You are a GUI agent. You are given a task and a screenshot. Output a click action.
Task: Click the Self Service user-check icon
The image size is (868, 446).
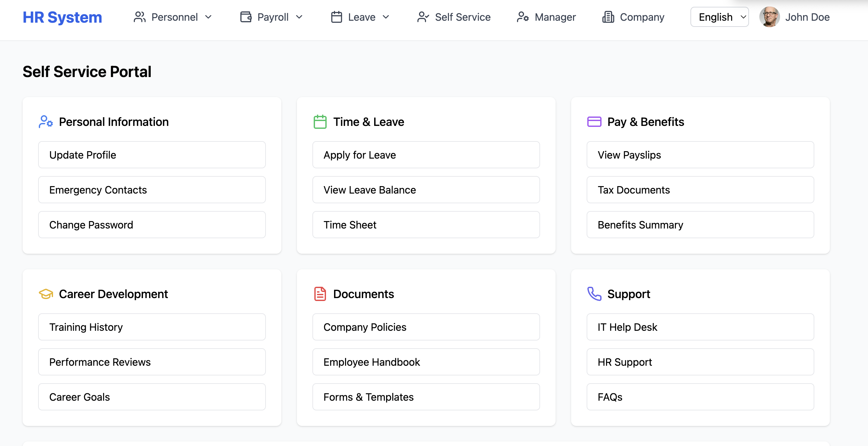pos(423,17)
